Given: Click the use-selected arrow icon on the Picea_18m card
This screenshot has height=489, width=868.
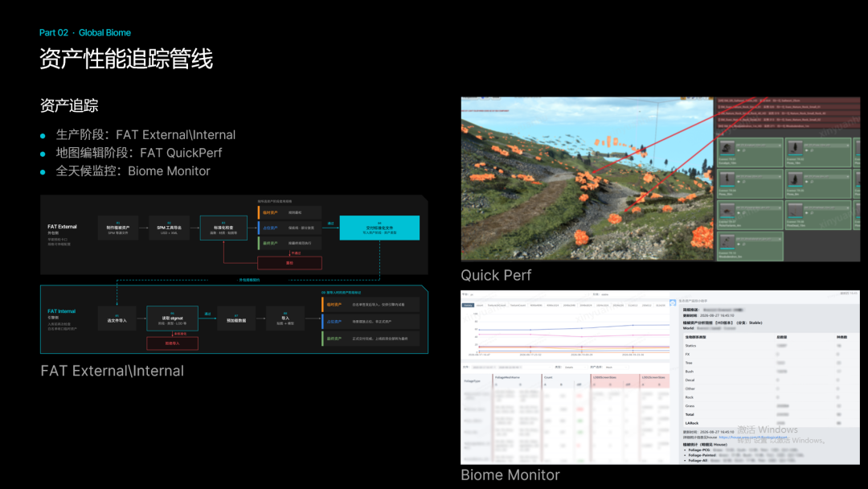Looking at the screenshot, I should coord(807,150).
